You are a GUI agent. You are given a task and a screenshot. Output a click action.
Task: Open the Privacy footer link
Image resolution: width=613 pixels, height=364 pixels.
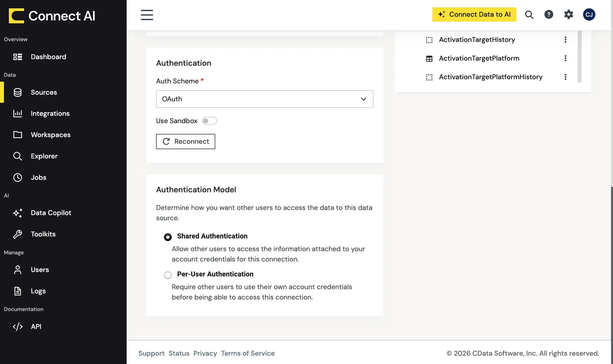point(205,353)
